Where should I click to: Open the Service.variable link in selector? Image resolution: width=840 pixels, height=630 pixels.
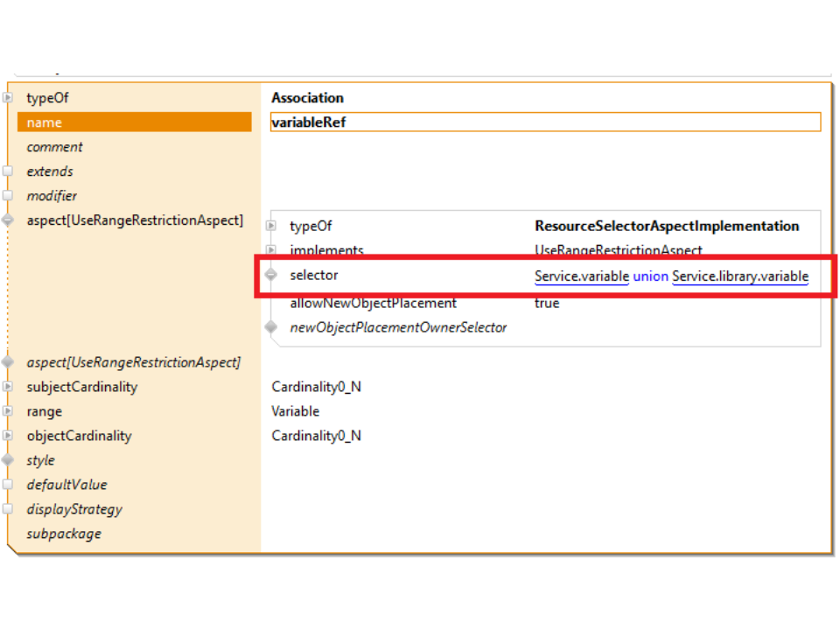tap(582, 276)
